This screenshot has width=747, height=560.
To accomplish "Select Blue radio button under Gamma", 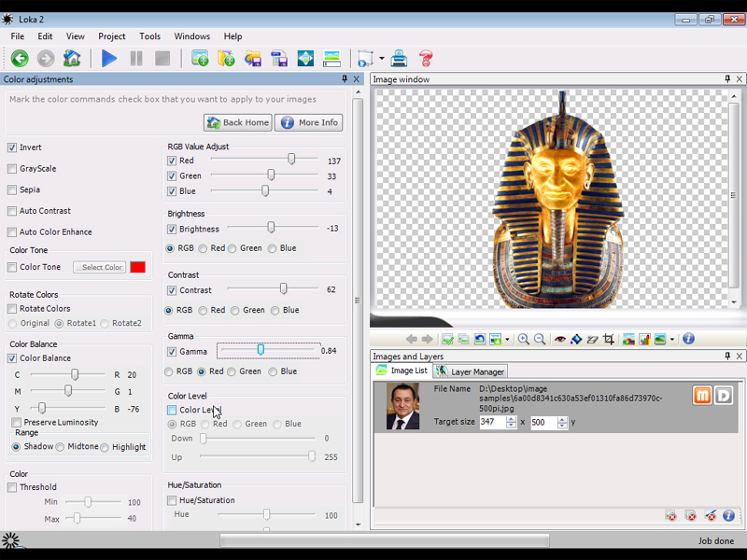I will 273,371.
